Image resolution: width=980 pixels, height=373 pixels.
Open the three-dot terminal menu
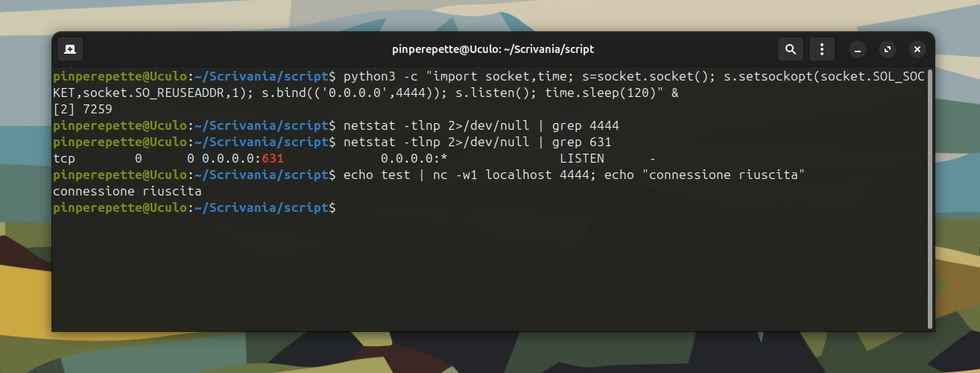821,49
